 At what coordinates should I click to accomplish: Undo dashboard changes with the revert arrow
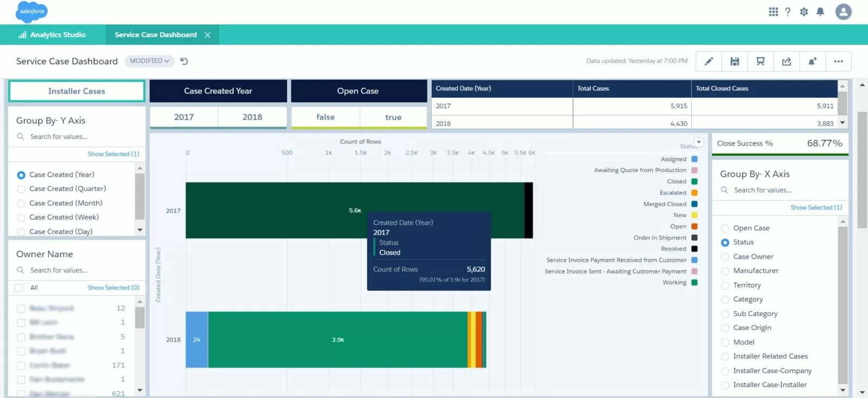tap(184, 61)
